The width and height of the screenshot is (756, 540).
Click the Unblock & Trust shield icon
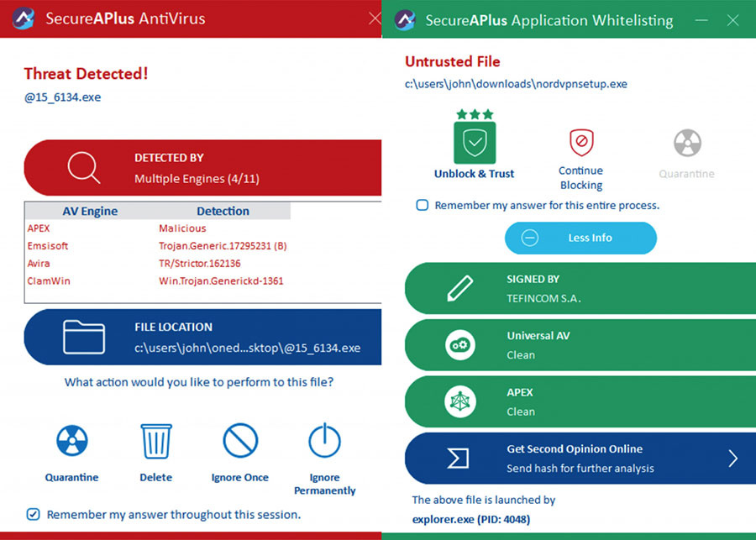pos(475,143)
